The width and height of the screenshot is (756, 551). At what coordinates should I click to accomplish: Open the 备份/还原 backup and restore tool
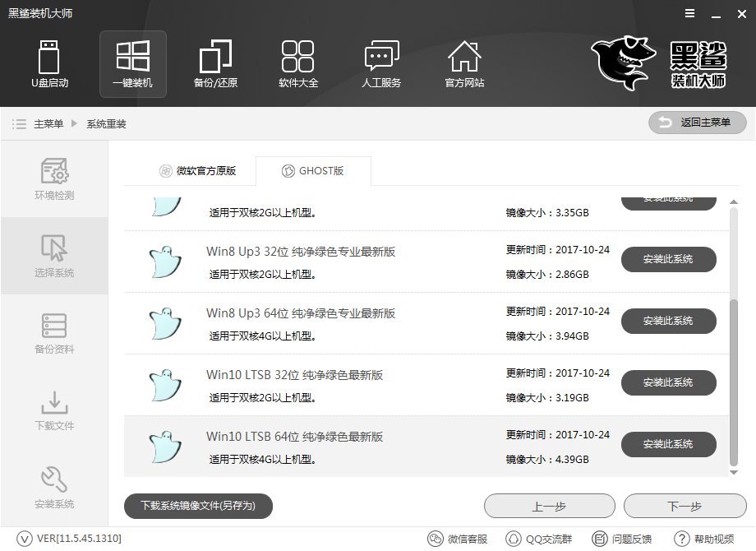coord(215,64)
